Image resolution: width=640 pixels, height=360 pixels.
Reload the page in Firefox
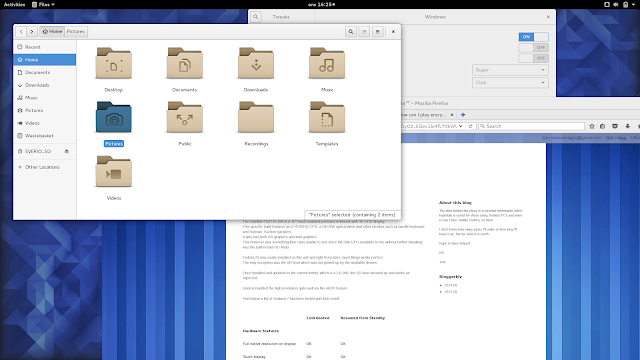click(x=470, y=126)
